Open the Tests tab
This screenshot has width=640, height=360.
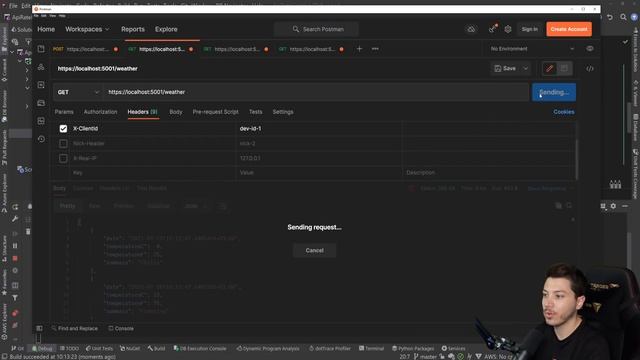pos(256,112)
